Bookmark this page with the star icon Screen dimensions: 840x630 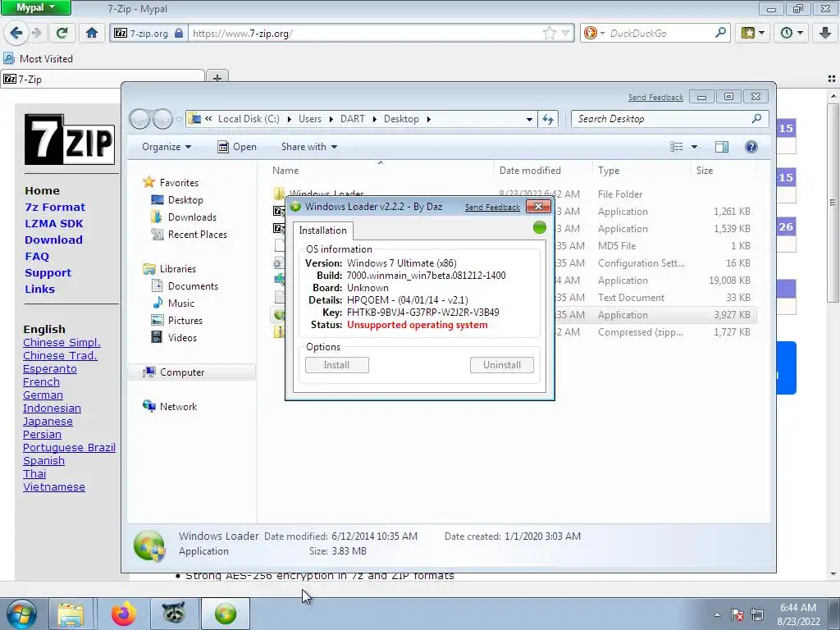(x=549, y=33)
